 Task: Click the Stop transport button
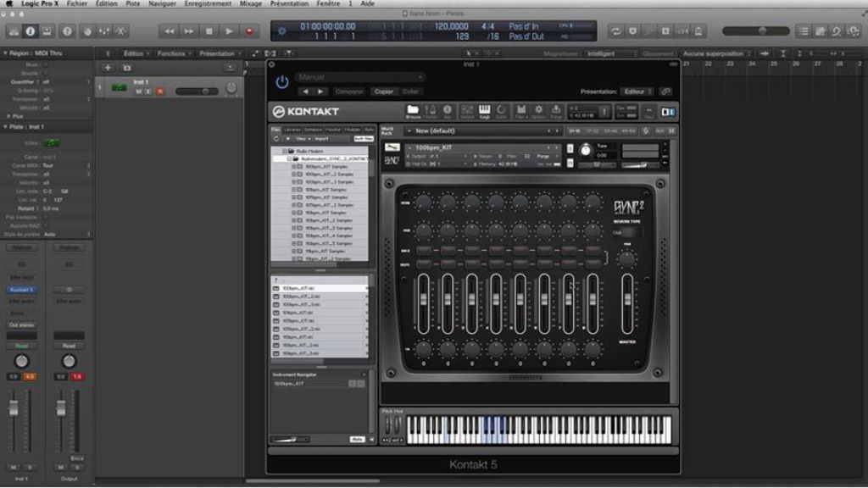coord(209,31)
